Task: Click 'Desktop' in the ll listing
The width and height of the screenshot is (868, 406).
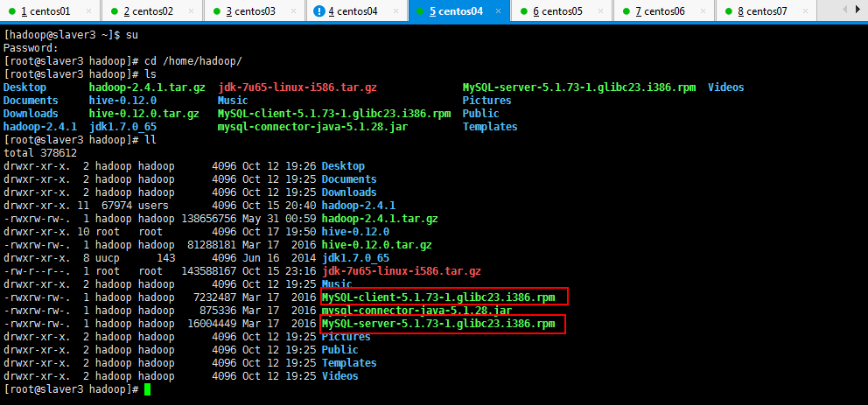Action: [x=343, y=166]
